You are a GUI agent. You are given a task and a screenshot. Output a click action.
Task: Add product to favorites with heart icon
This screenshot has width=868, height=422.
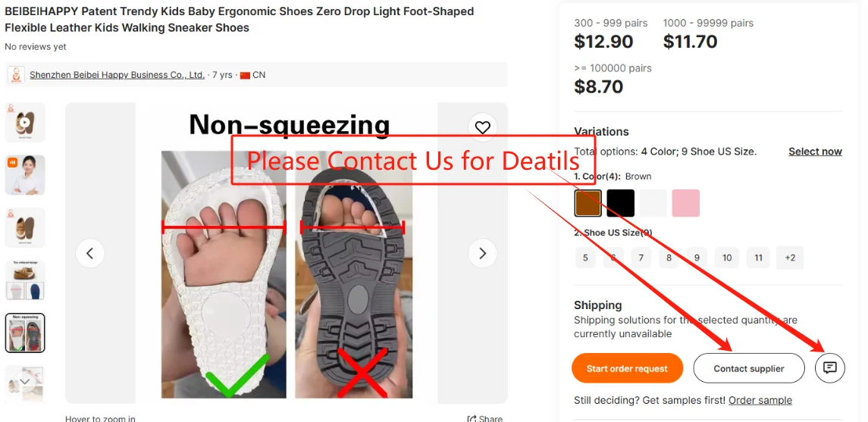coord(482,128)
